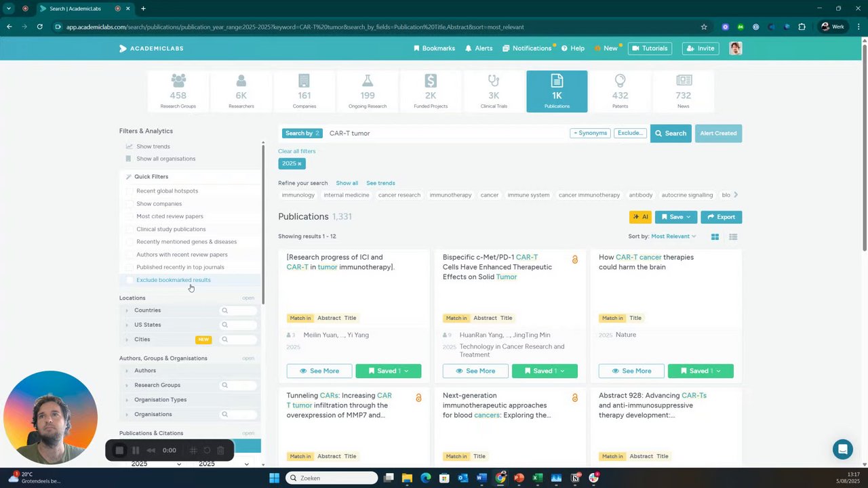Click open-access icon on Next-generation immunotherapeutic card
The image size is (868, 488).
tap(574, 398)
